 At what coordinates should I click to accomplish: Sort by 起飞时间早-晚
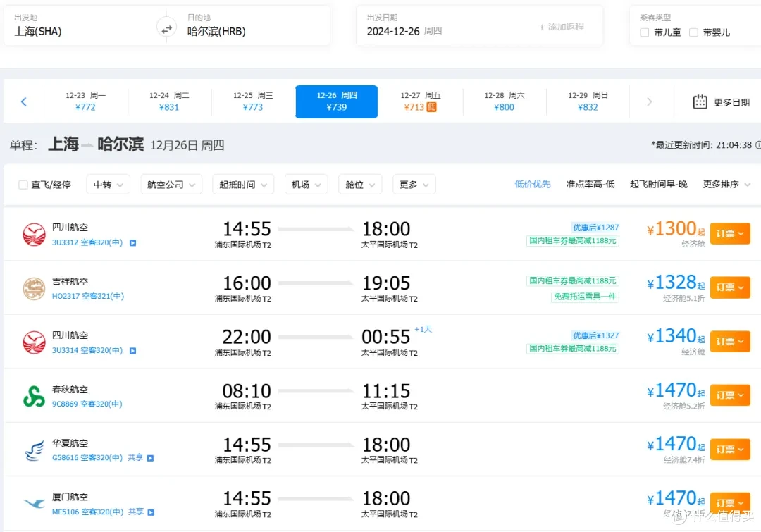point(659,185)
